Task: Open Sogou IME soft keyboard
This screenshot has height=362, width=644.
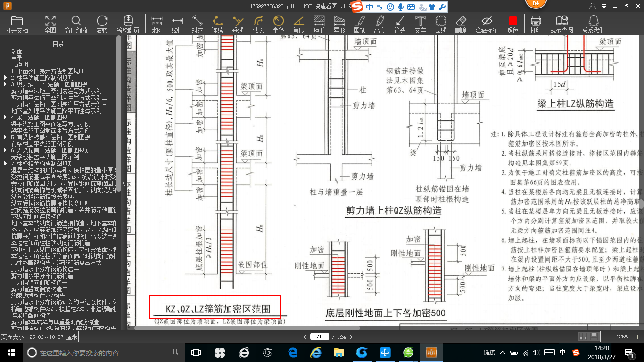Action: (x=411, y=7)
